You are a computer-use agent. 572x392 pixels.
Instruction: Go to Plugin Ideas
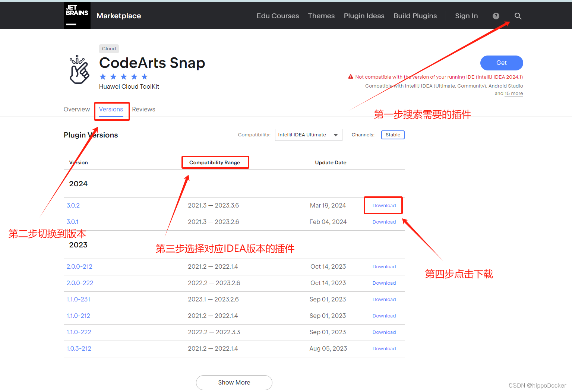364,16
